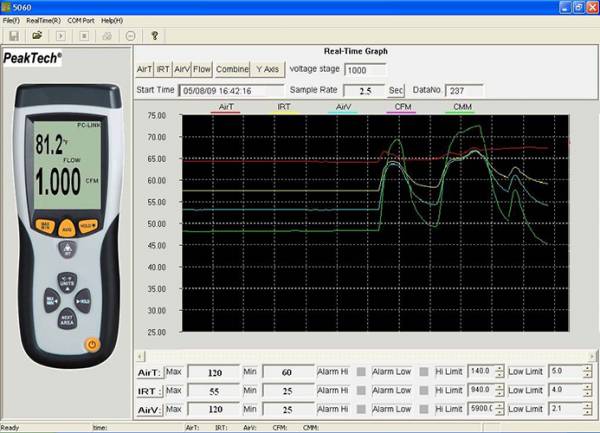This screenshot has height=433, width=600.
Task: Adjust the AirT Hi Limit spinner arrows
Action: click(x=499, y=371)
